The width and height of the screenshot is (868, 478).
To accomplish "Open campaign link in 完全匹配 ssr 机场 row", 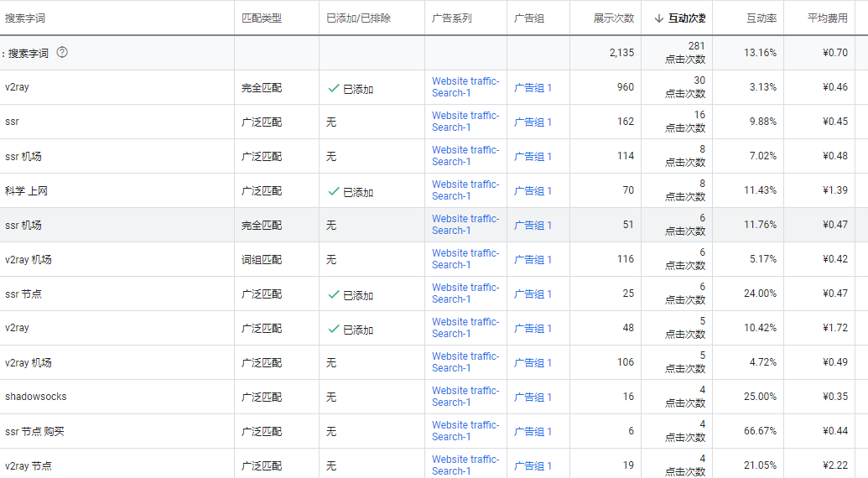I will coord(465,225).
